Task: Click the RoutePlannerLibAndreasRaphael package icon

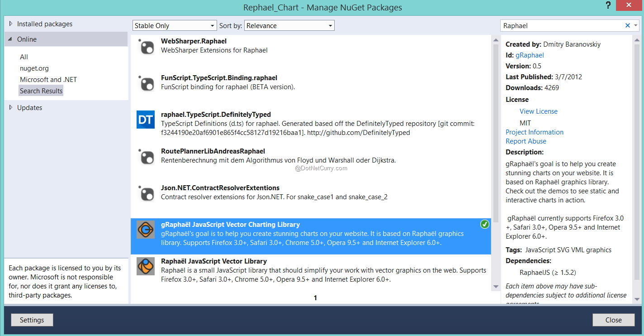Action: [x=146, y=156]
